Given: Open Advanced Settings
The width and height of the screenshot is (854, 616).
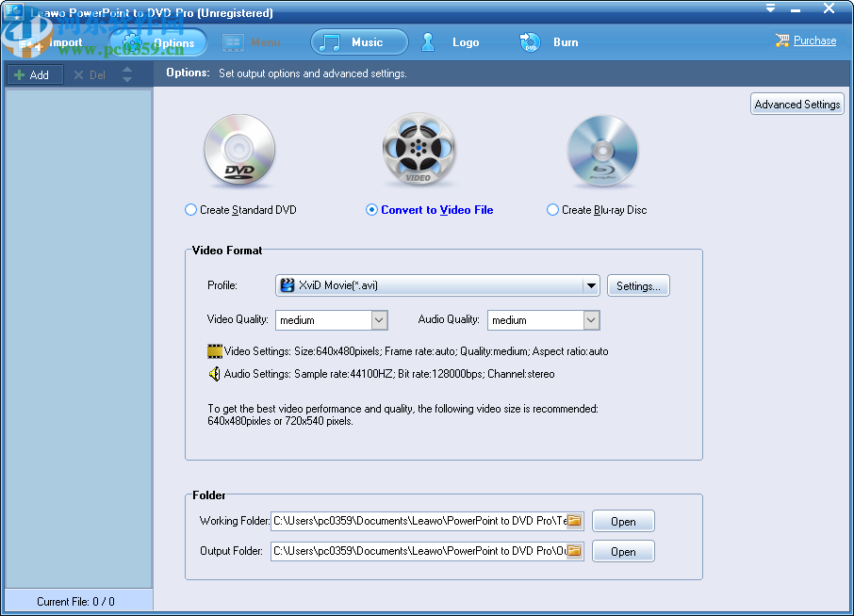Looking at the screenshot, I should coord(797,104).
